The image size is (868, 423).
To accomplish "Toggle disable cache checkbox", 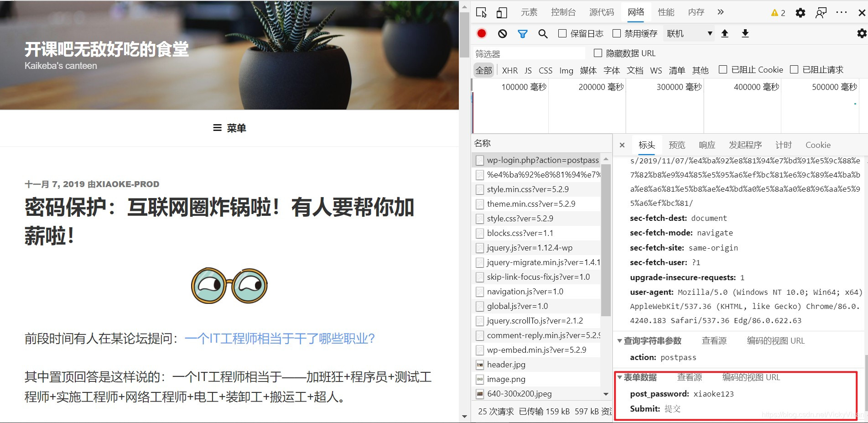I will [617, 33].
